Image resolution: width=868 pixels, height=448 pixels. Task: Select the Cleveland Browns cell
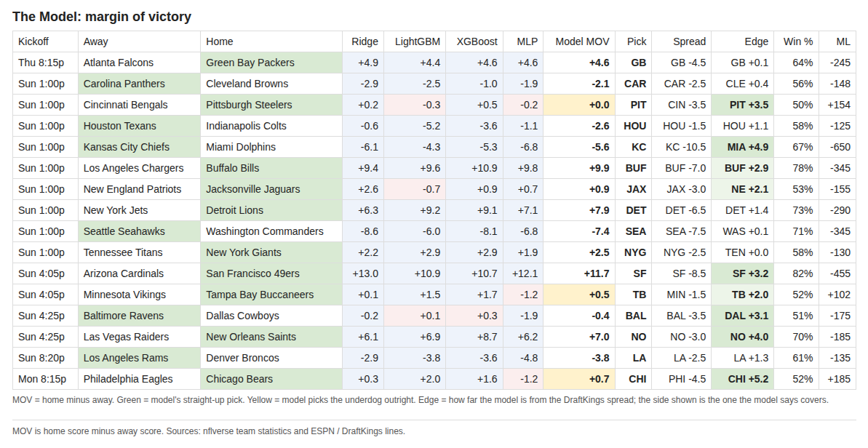point(271,84)
